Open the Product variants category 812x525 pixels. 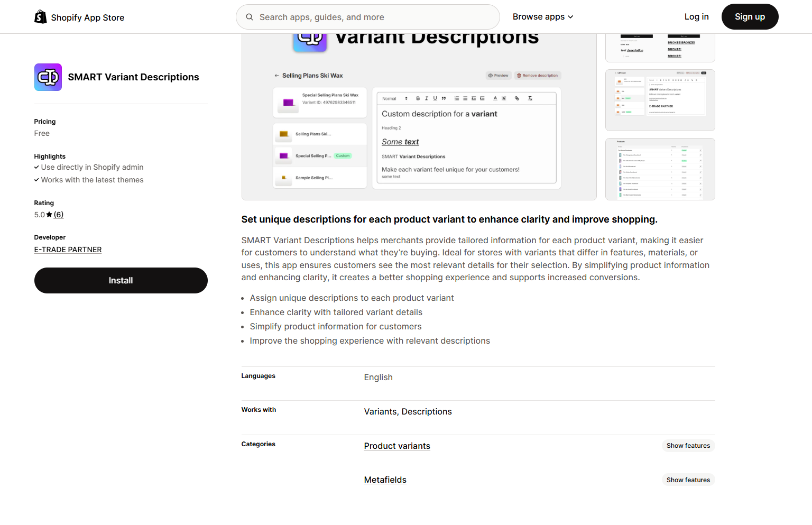point(396,446)
